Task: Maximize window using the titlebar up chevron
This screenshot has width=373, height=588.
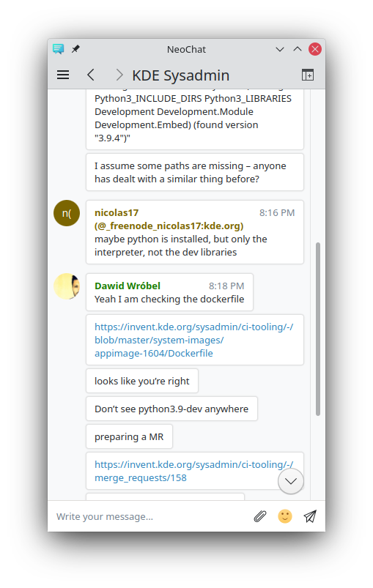Action: pyautogui.click(x=298, y=49)
